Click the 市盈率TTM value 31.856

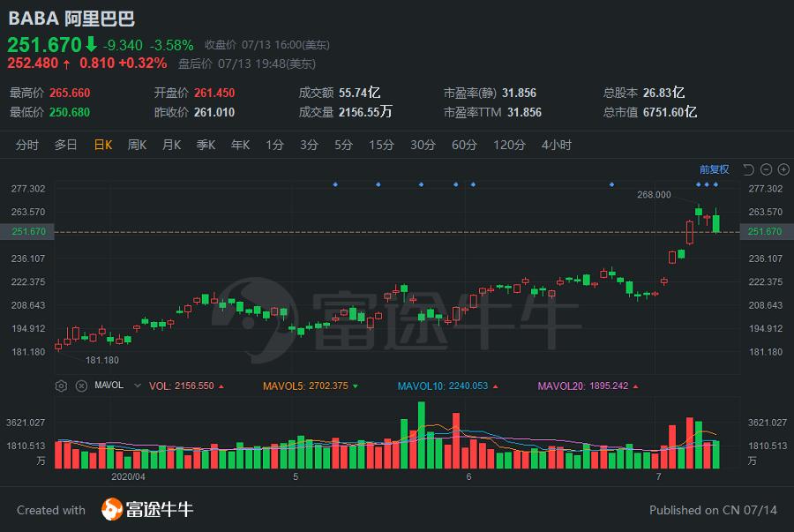525,112
